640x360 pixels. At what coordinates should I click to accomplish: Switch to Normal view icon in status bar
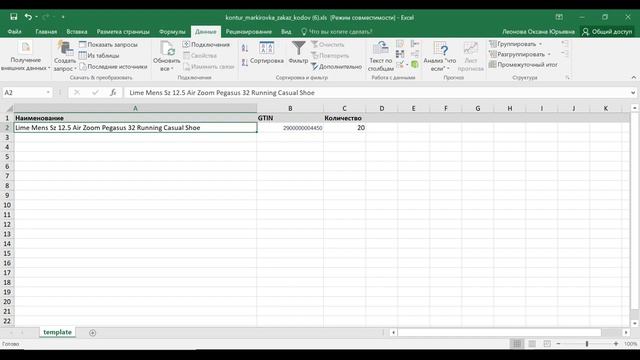(517, 344)
